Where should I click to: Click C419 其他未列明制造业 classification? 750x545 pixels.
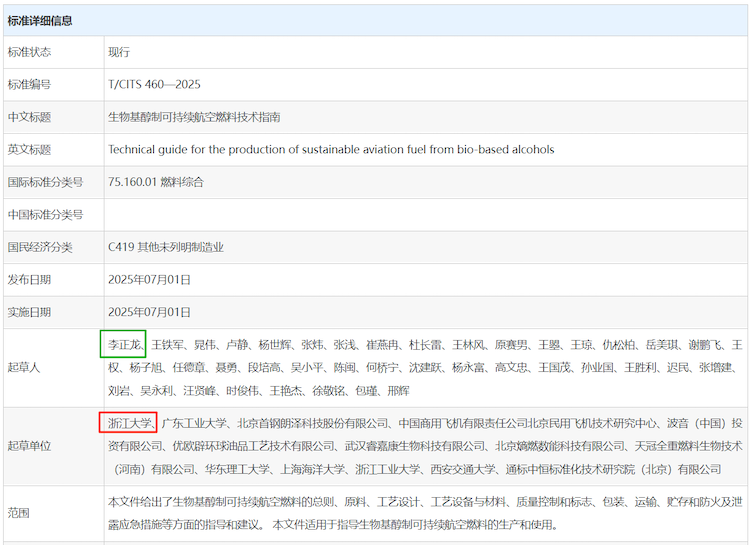pos(165,247)
